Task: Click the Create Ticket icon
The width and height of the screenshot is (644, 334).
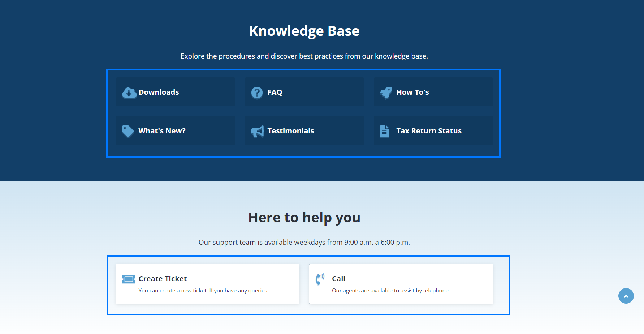Action: click(129, 279)
